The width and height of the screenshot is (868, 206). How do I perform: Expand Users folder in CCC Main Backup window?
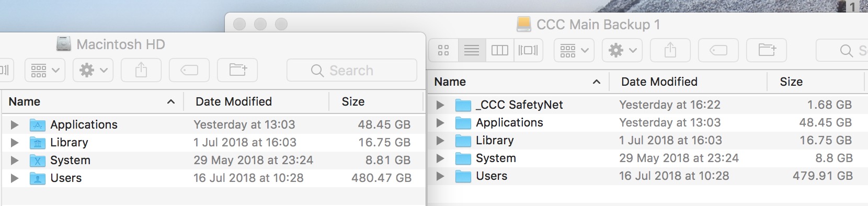pos(440,176)
